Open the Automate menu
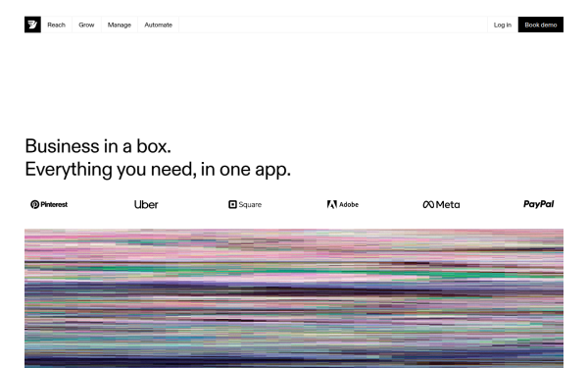The width and height of the screenshot is (588, 368). click(x=158, y=25)
